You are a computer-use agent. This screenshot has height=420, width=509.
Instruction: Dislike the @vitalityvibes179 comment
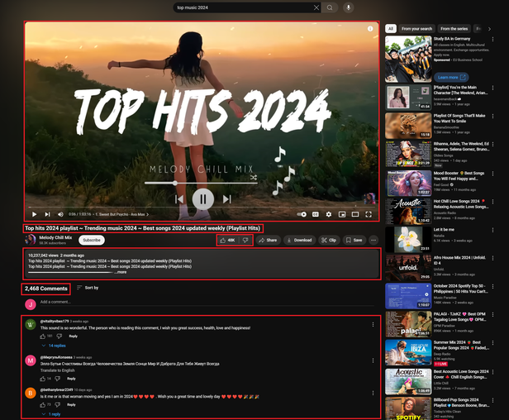pyautogui.click(x=59, y=336)
